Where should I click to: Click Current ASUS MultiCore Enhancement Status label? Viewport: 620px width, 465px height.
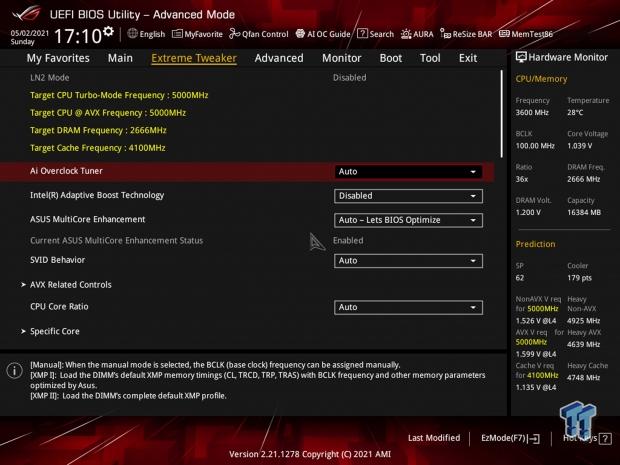(117, 240)
